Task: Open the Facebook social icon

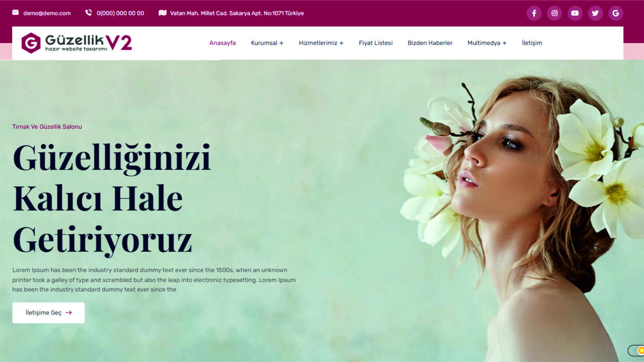Action: (x=534, y=13)
